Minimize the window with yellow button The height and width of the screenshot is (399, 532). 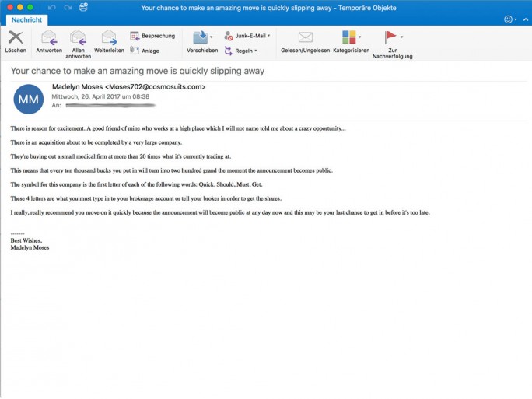pyautogui.click(x=20, y=7)
